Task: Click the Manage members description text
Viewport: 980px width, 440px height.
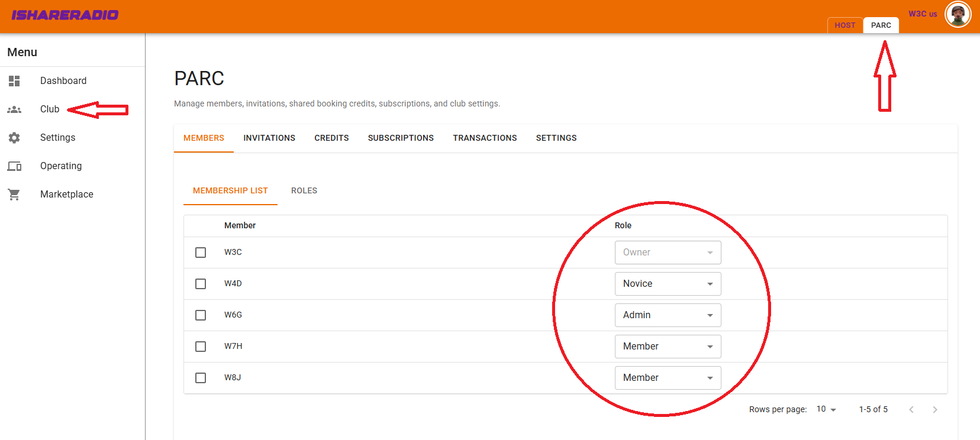Action: click(337, 104)
